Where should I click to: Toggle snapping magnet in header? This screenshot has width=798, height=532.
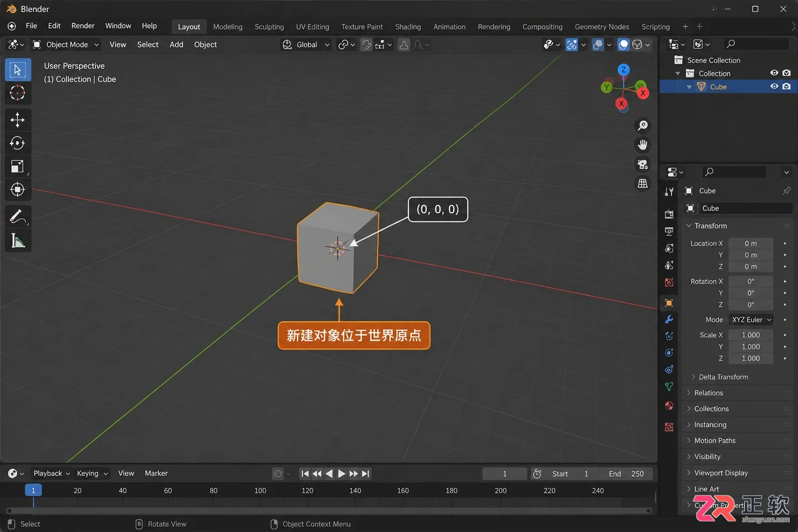point(366,45)
